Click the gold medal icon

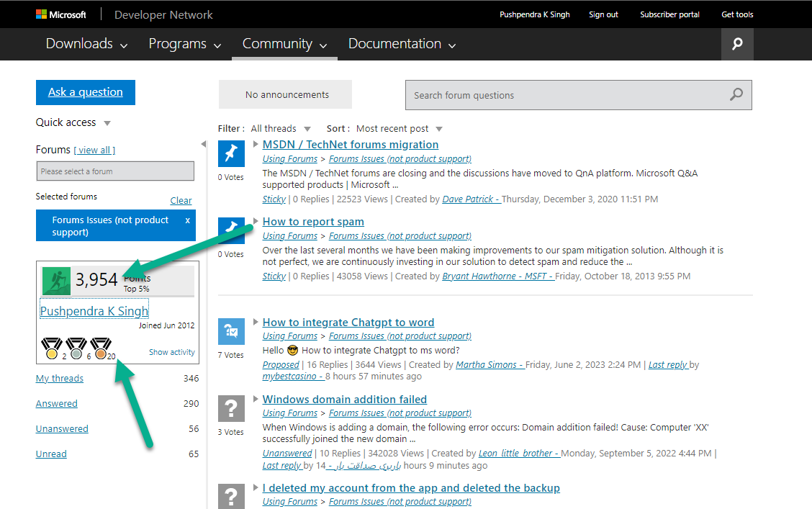[x=52, y=348]
